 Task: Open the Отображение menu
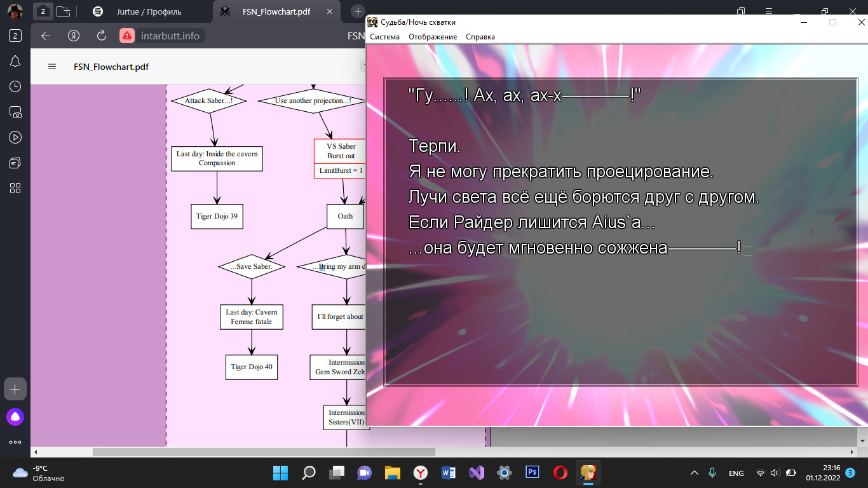pos(433,37)
